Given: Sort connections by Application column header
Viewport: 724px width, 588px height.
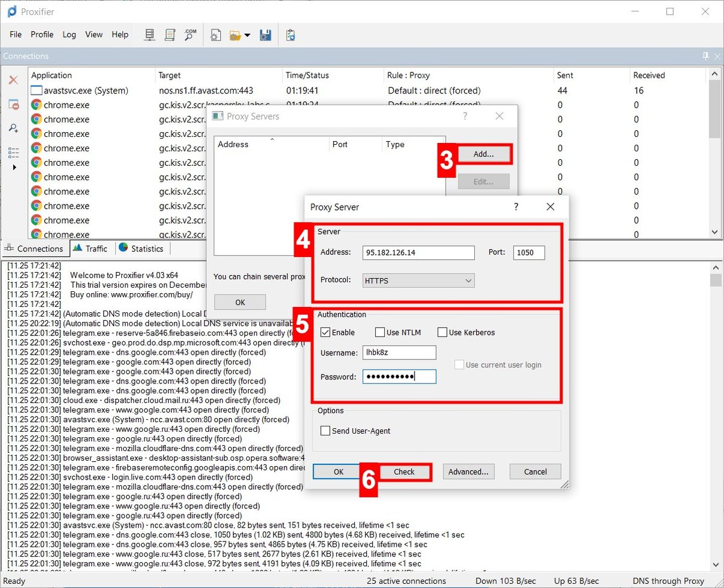Looking at the screenshot, I should click(x=92, y=75).
